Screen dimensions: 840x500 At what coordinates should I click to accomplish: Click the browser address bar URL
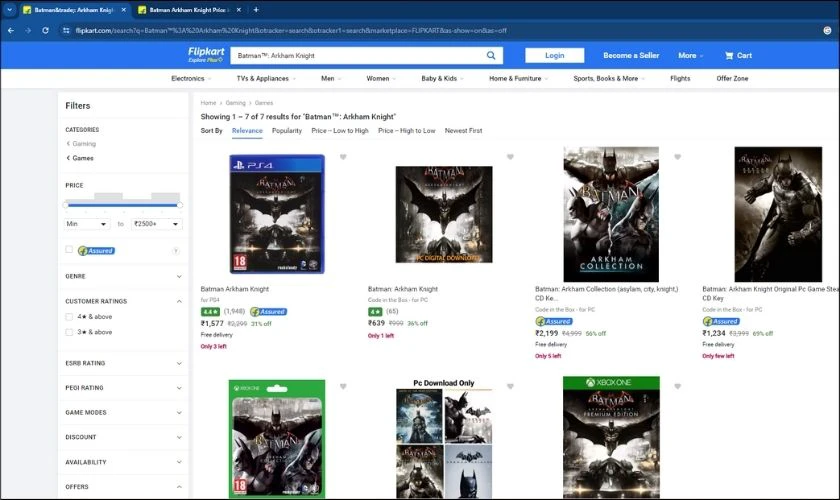(291, 31)
